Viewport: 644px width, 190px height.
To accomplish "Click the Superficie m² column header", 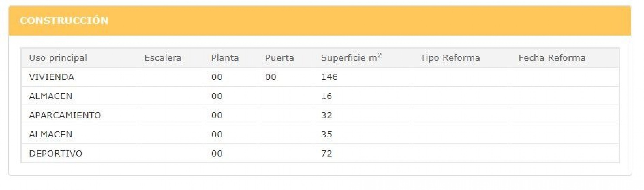I will pyautogui.click(x=351, y=58).
